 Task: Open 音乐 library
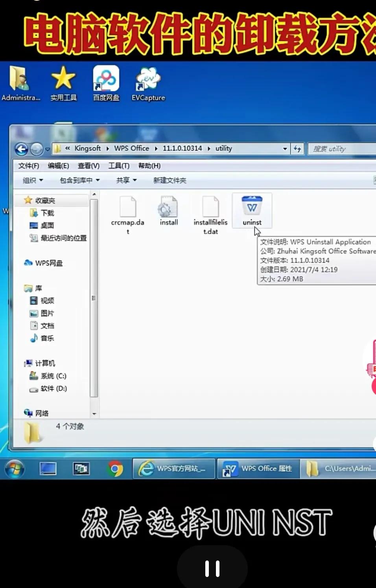[42, 338]
